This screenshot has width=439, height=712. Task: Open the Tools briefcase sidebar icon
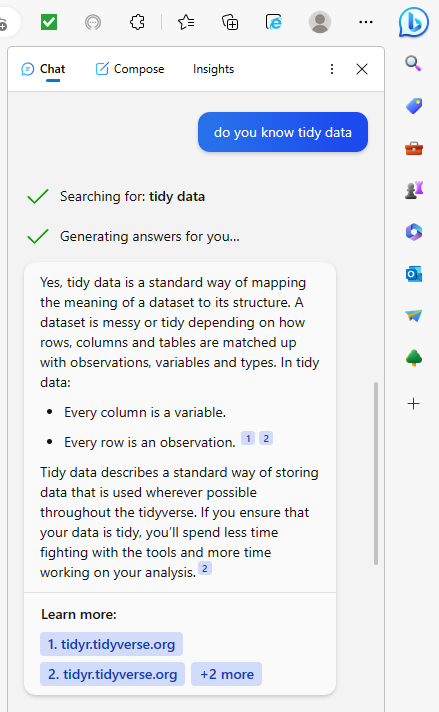pos(414,148)
